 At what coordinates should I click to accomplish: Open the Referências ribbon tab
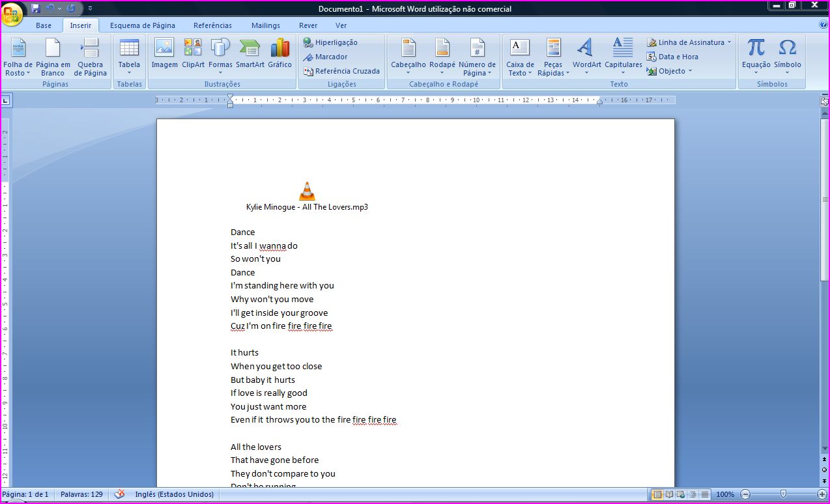tap(212, 25)
